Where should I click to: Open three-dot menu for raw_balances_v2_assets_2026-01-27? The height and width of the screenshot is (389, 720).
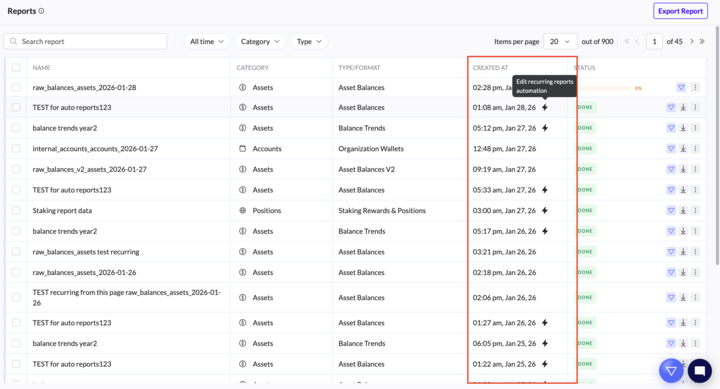coord(695,169)
